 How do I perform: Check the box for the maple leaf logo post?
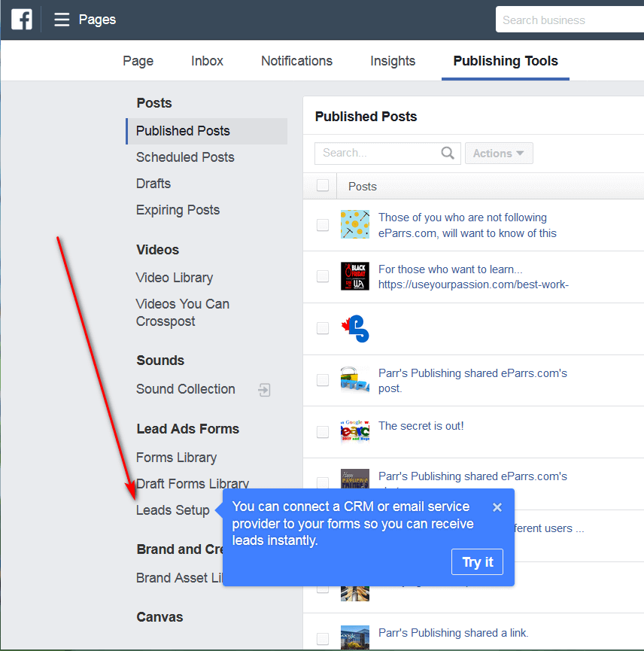[x=323, y=328]
